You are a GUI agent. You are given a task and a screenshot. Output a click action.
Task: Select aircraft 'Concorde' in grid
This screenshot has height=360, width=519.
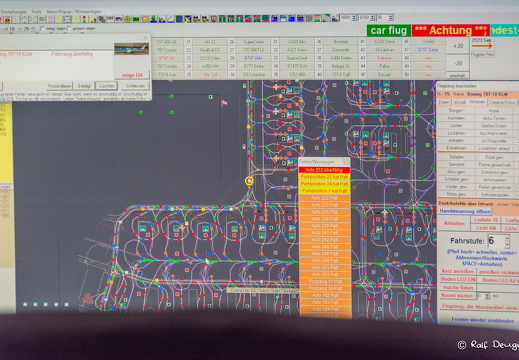pos(341,50)
